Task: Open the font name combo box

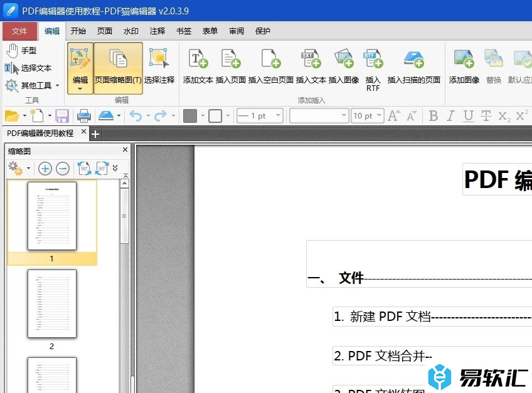Action: (x=319, y=116)
